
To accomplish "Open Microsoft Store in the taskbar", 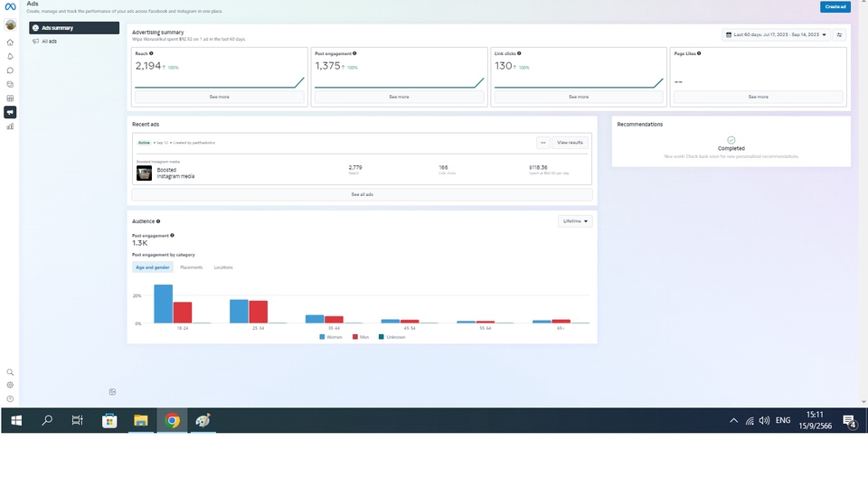I will coord(109,421).
